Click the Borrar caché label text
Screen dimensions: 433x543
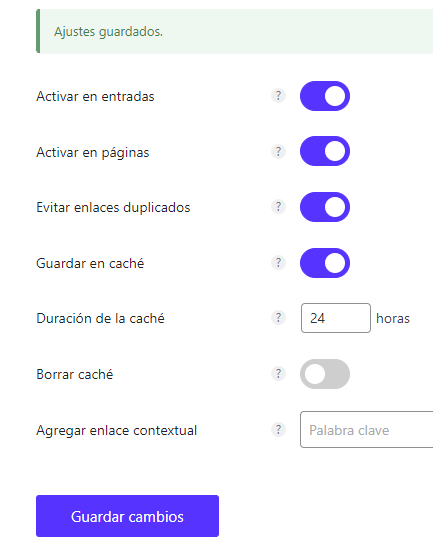(75, 374)
